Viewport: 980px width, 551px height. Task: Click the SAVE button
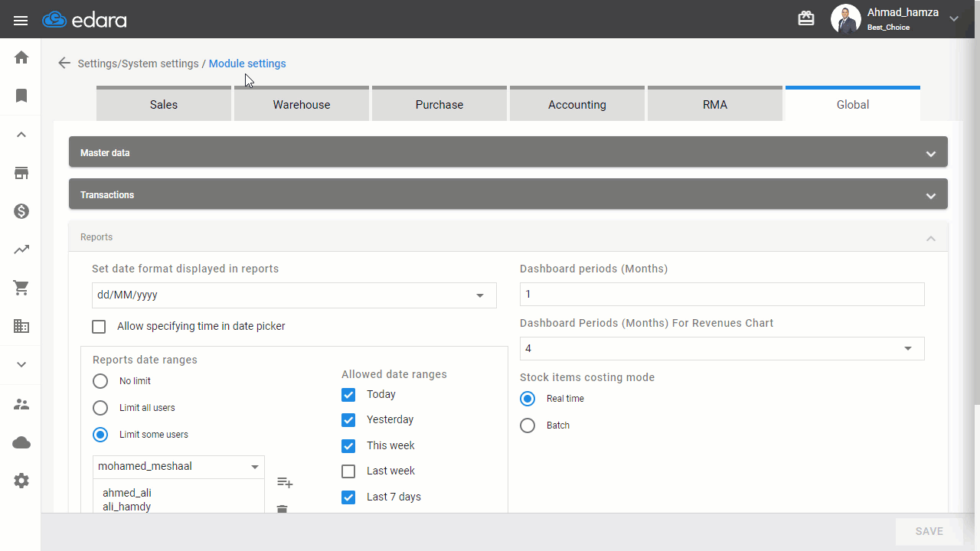click(929, 531)
